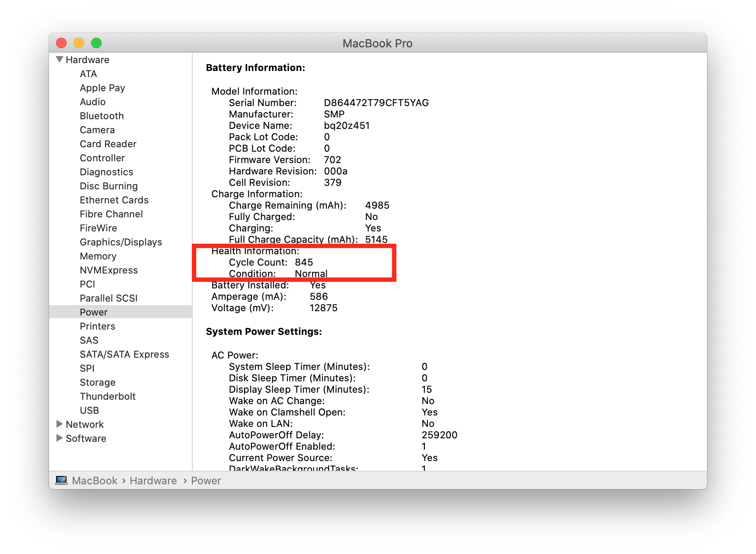Click Power in the path bar
Screen dimensions: 756x554
point(206,480)
